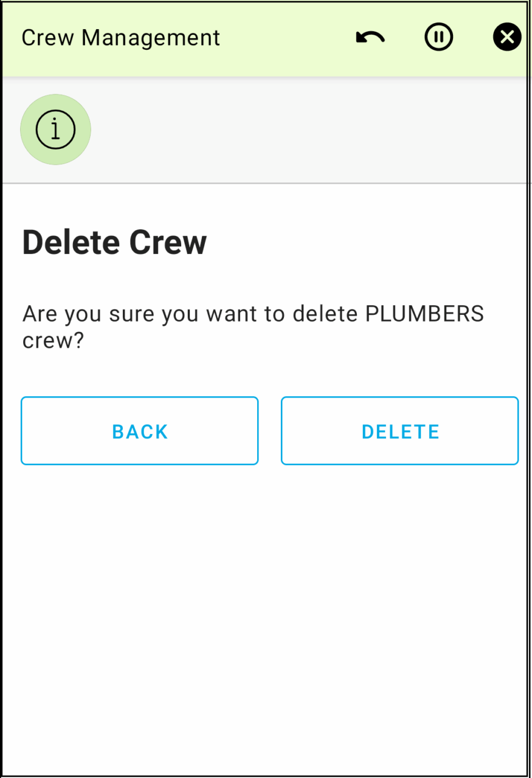Click the Delete Crew heading
The image size is (532, 778).
[x=114, y=242]
